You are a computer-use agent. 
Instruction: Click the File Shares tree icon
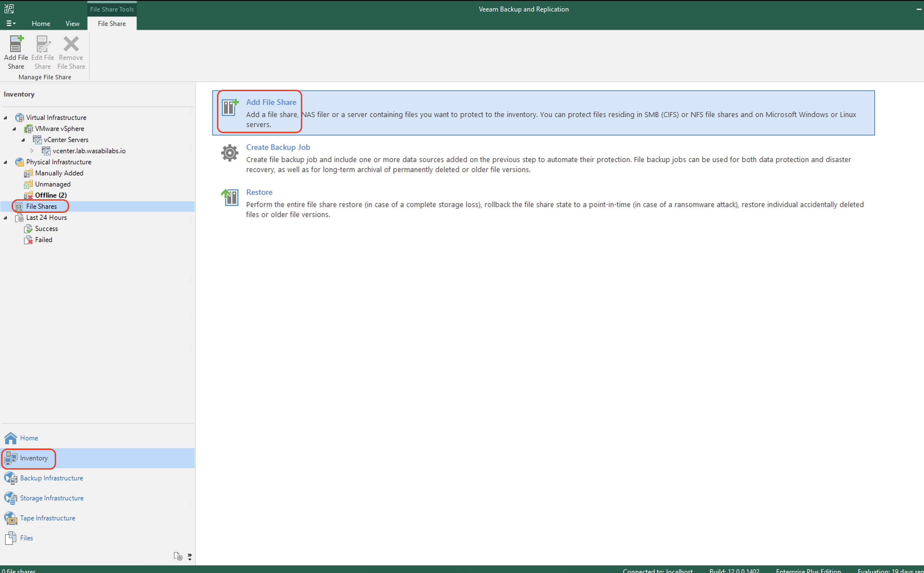coord(19,206)
